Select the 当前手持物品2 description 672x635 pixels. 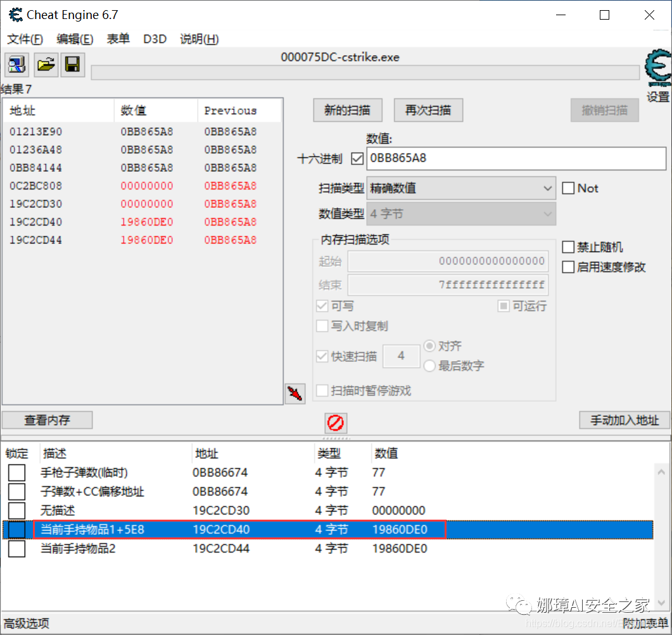click(78, 548)
